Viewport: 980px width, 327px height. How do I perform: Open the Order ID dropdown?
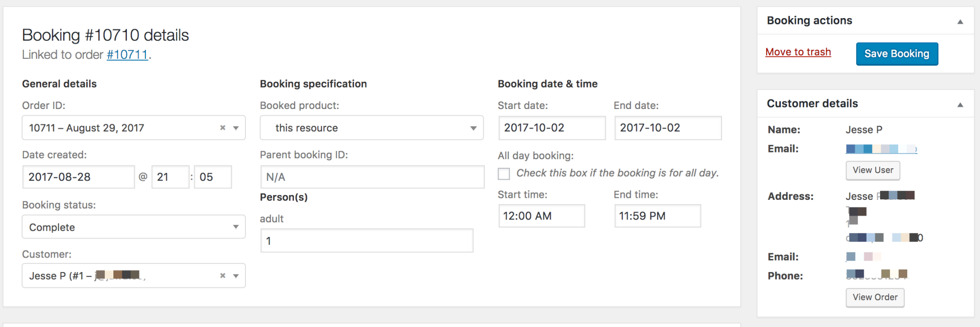(235, 128)
